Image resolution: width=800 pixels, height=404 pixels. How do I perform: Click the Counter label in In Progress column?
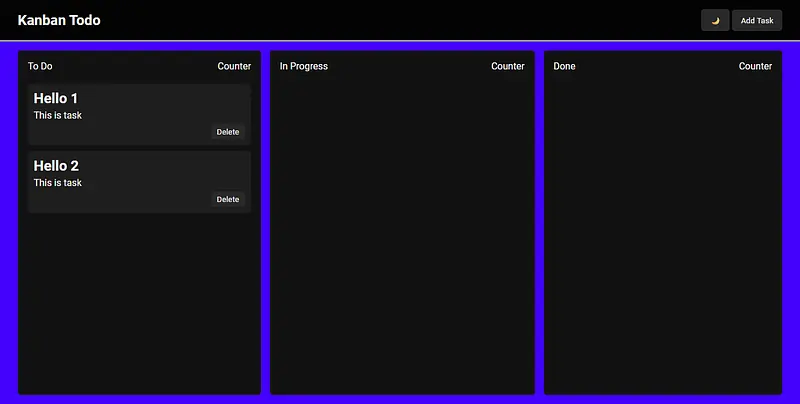click(508, 66)
